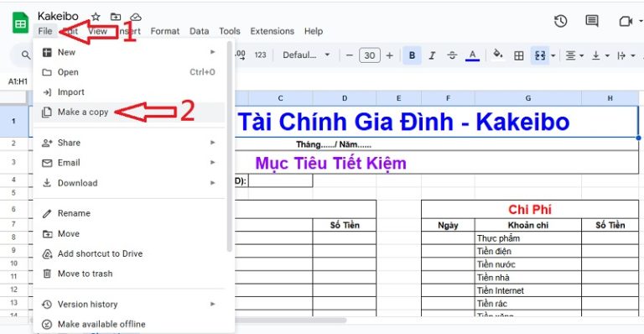Screen dimensions: 644x334
Task: Decrease font size with minus button
Action: tap(350, 55)
